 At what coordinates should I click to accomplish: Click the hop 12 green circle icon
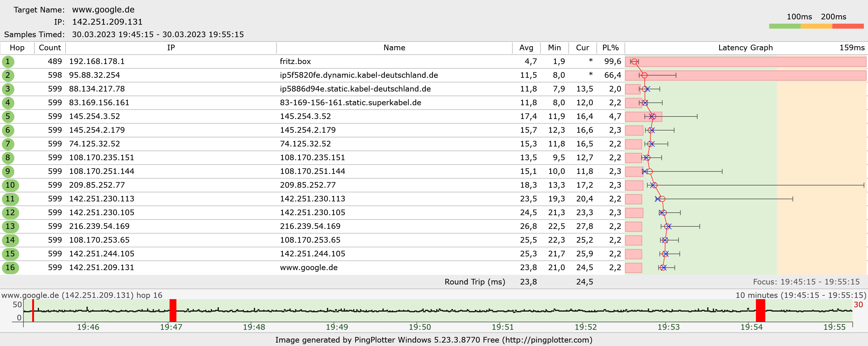[10, 213]
